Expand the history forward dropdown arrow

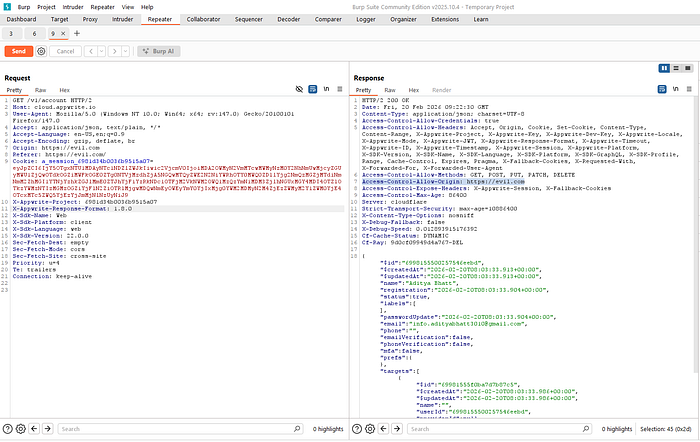tap(125, 51)
